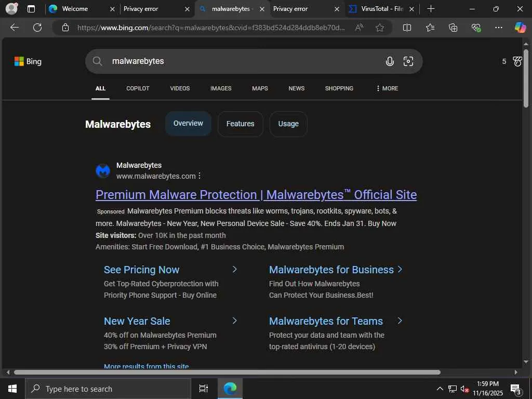Viewport: 532px width, 399px height.
Task: Activate the Read aloud icon in address bar
Action: pyautogui.click(x=359, y=28)
